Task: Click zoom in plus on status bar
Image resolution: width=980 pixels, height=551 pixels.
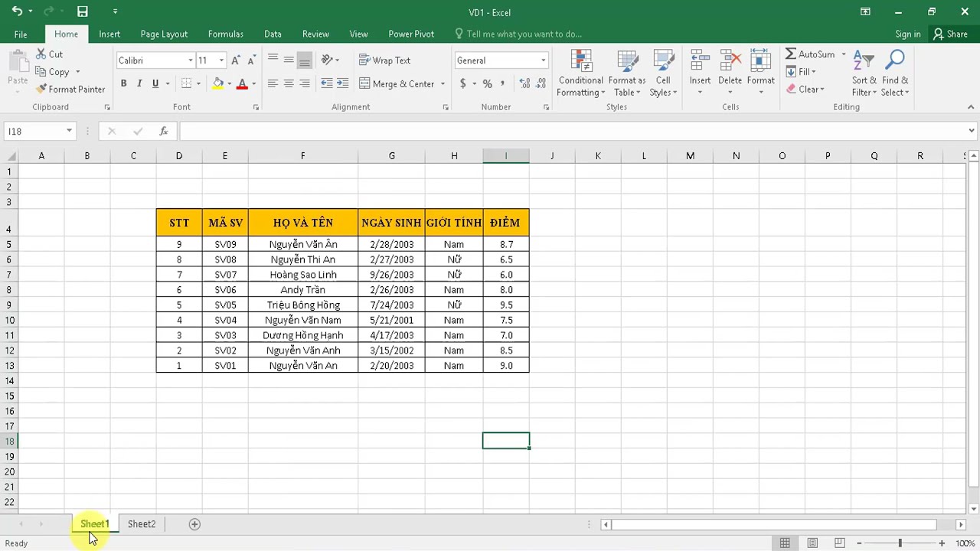Action: click(x=942, y=543)
